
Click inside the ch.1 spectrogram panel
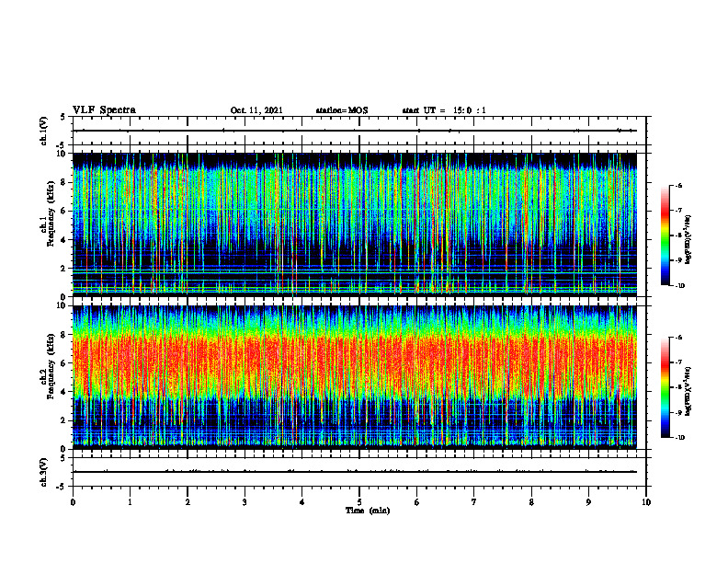355,224
